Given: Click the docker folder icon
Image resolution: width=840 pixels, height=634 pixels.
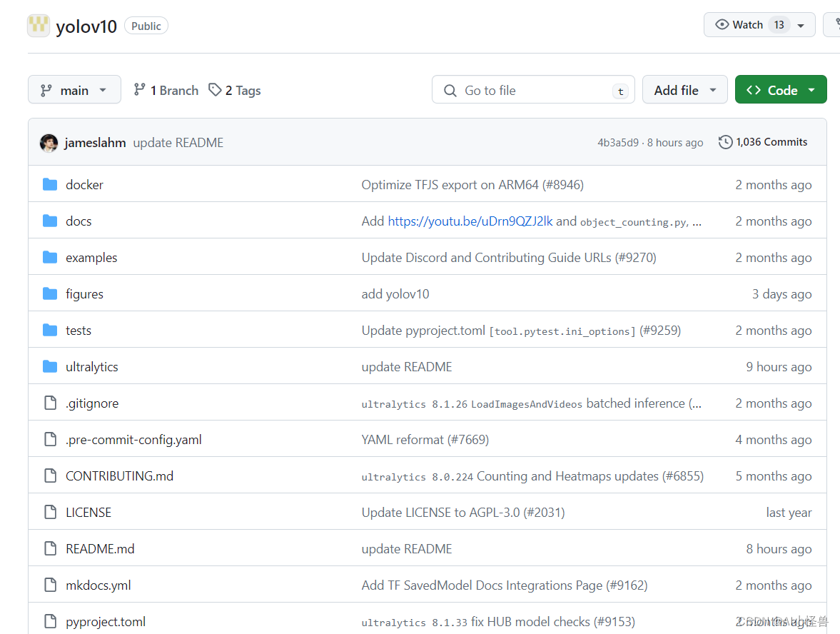Looking at the screenshot, I should (50, 184).
